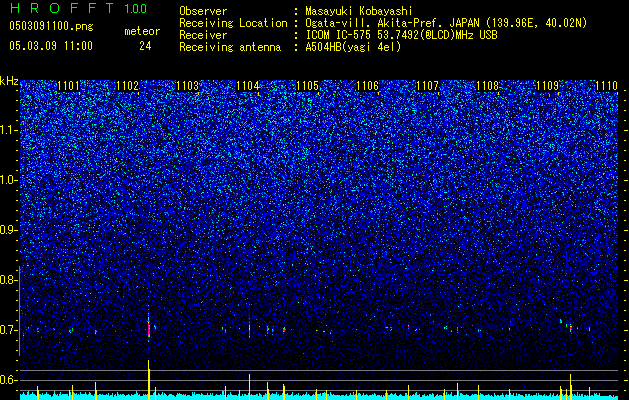This screenshot has width=629, height=400.
Task: Click the Receiver field label
Action: click(203, 35)
